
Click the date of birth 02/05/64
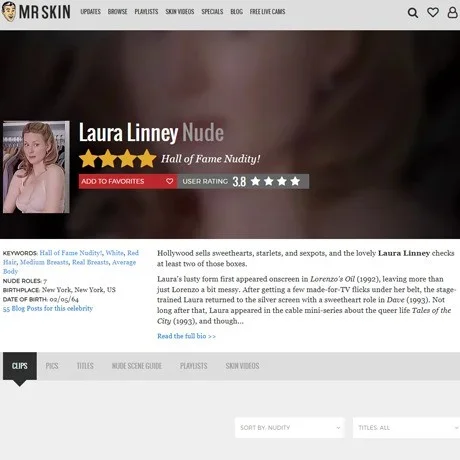pyautogui.click(x=64, y=299)
